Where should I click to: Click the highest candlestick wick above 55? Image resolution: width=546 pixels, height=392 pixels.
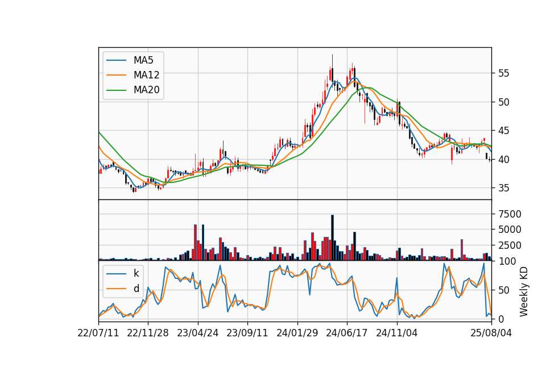[x=332, y=61]
